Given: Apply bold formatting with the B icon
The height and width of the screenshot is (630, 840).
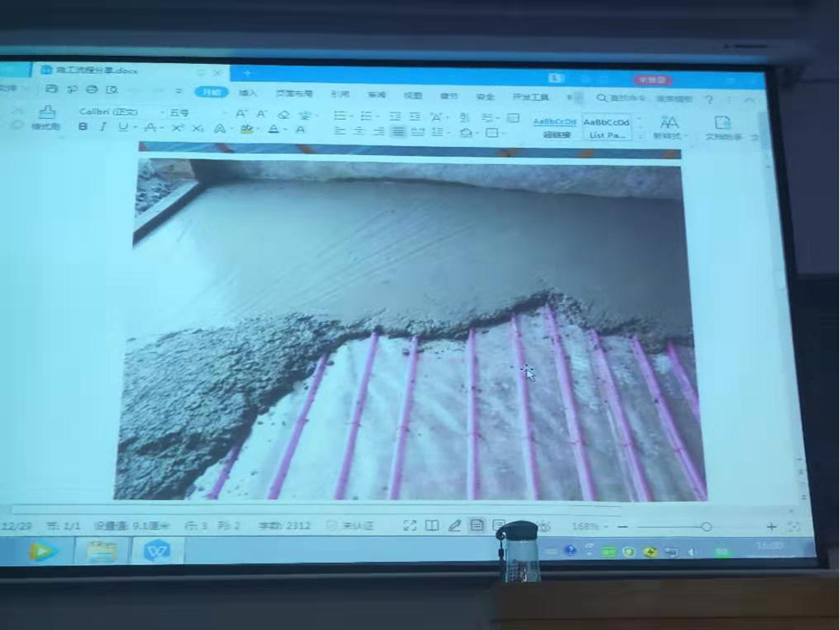Looking at the screenshot, I should (x=83, y=127).
